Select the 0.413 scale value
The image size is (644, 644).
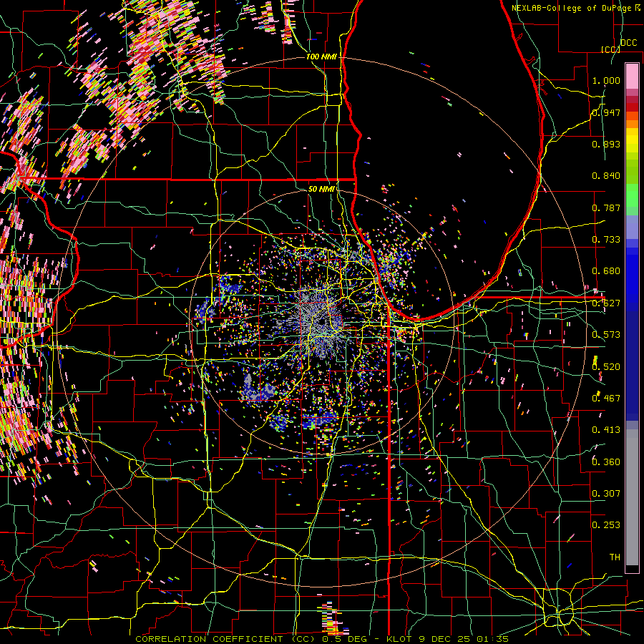click(x=606, y=430)
